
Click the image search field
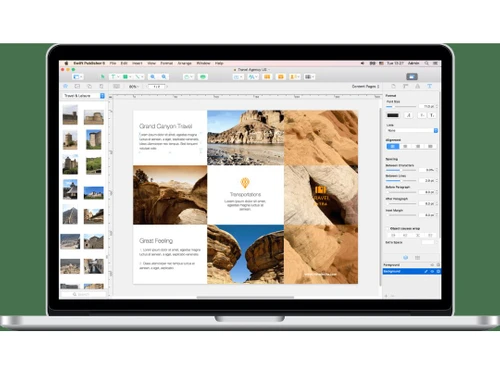[x=83, y=294]
